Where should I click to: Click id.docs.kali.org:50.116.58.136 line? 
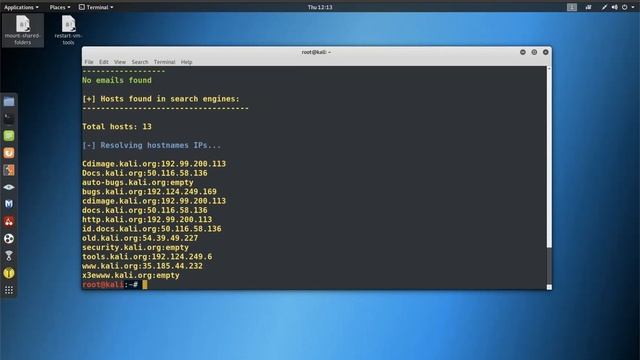coord(151,229)
